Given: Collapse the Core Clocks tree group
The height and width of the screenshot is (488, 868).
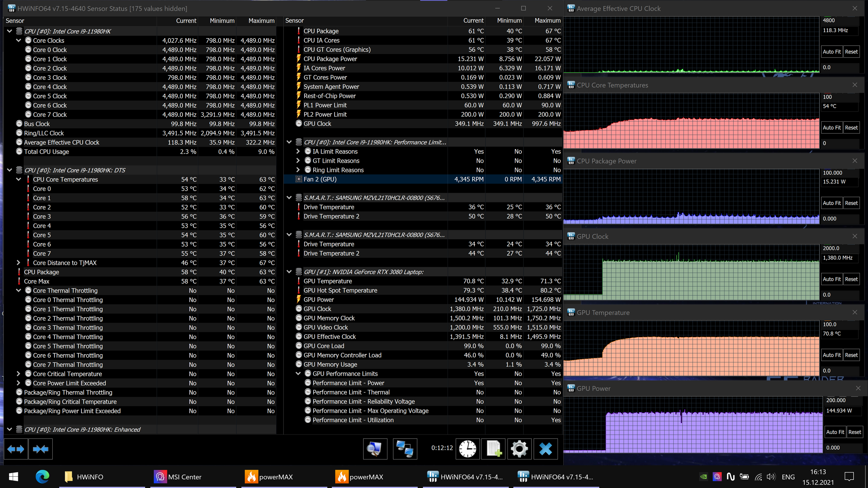Looking at the screenshot, I should click(x=19, y=40).
